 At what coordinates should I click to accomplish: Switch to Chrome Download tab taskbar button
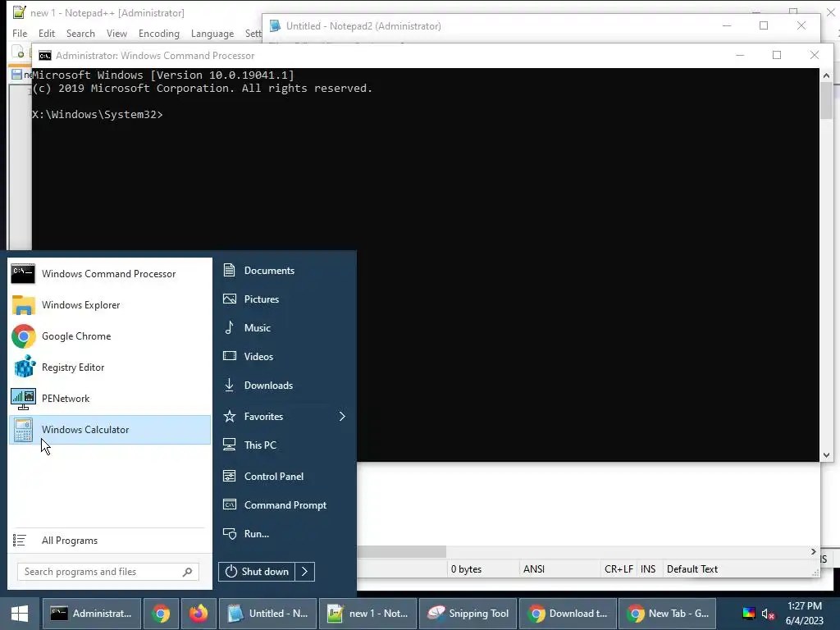[568, 614]
